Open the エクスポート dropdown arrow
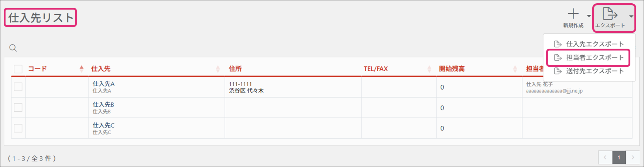The width and height of the screenshot is (644, 167). pos(631,16)
